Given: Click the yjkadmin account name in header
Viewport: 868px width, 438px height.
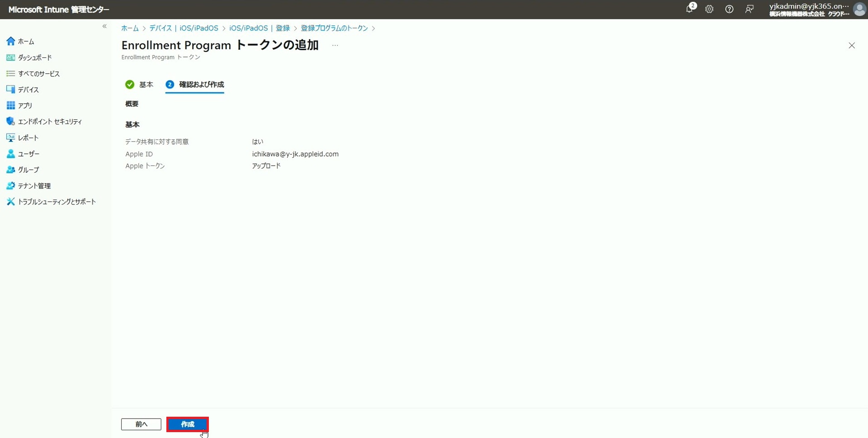Looking at the screenshot, I should [x=809, y=6].
